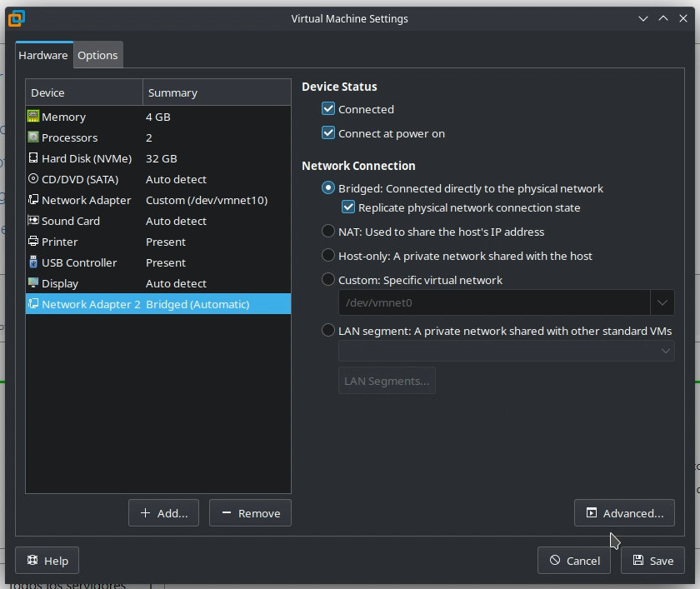Screen dimensions: 700x589
Task: Open the Hardware tab
Action: click(x=43, y=55)
